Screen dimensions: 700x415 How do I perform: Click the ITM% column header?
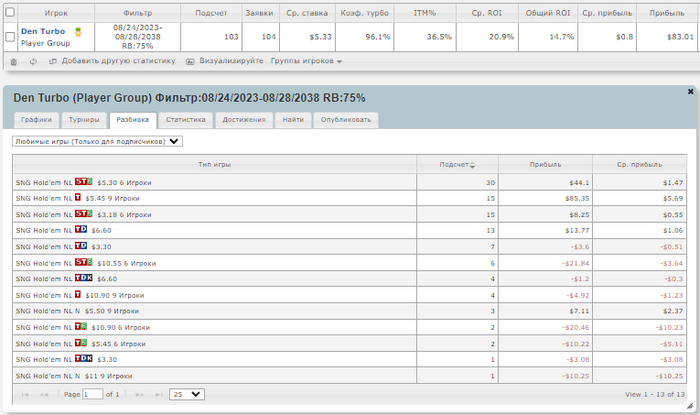click(425, 13)
